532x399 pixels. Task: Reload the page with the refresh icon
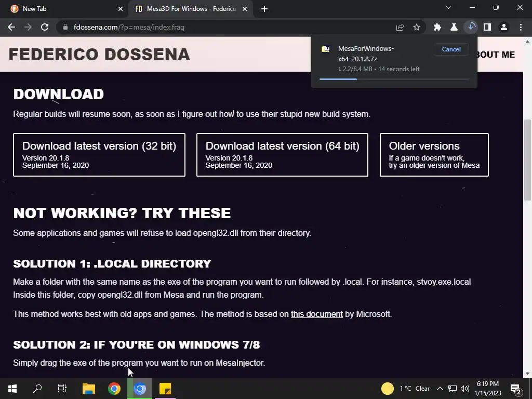tap(45, 27)
